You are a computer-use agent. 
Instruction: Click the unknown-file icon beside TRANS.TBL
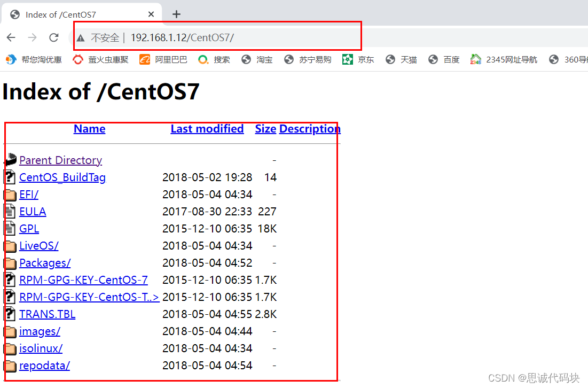[10, 314]
